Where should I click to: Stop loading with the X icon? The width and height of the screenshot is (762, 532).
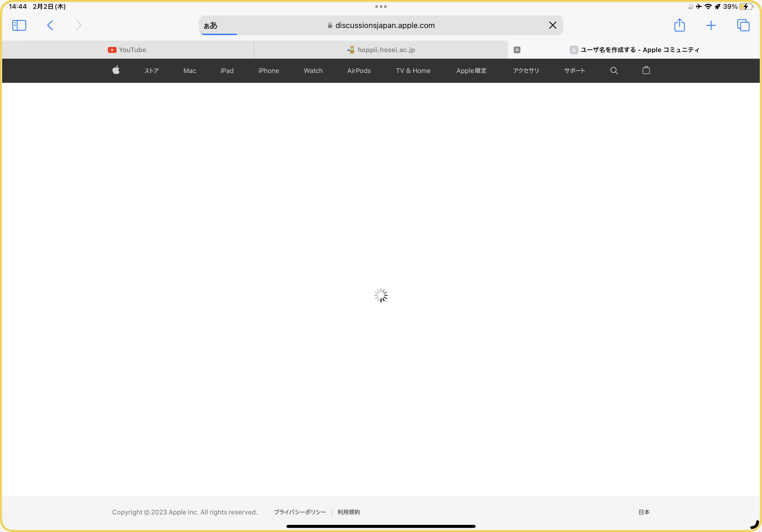552,25
